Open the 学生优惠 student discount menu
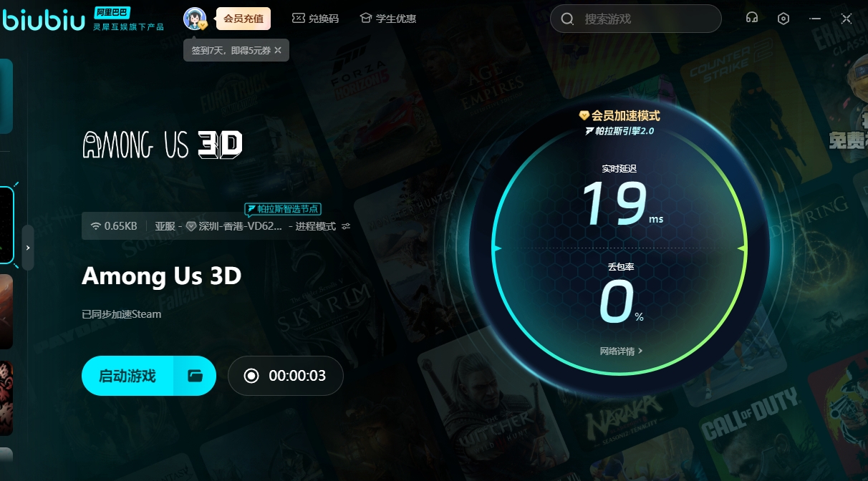The width and height of the screenshot is (868, 481). tap(387, 19)
